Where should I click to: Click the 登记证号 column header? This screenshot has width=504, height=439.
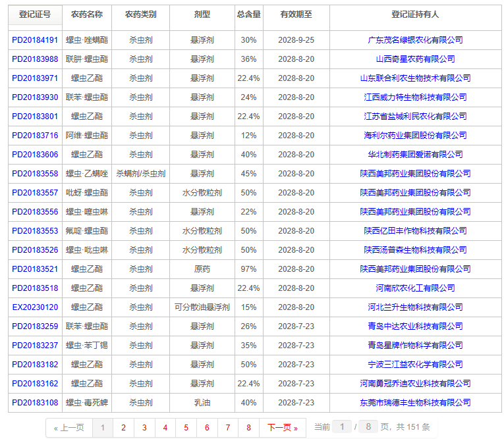pos(35,14)
